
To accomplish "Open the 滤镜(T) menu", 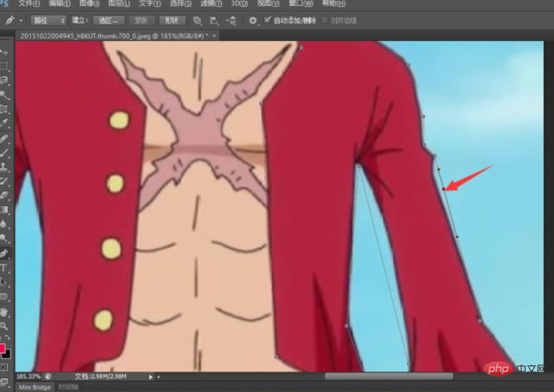I will tap(211, 4).
